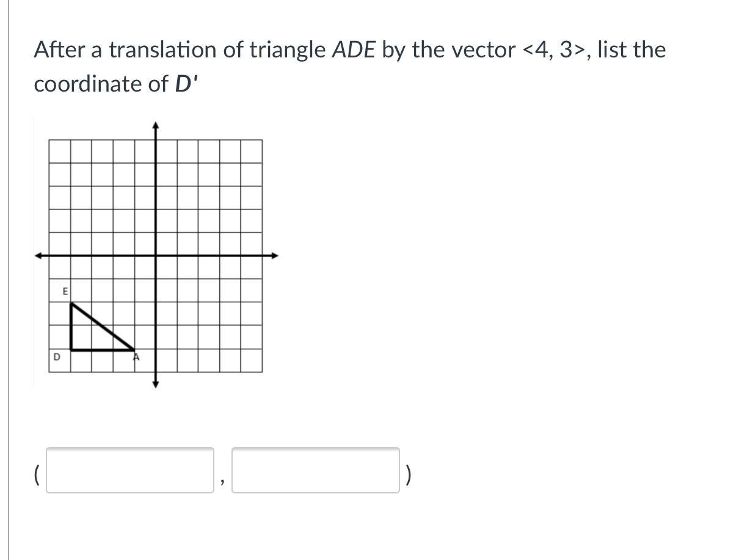The image size is (753, 560).
Task: Click the opening parenthesis before the inputs
Action: [37, 473]
